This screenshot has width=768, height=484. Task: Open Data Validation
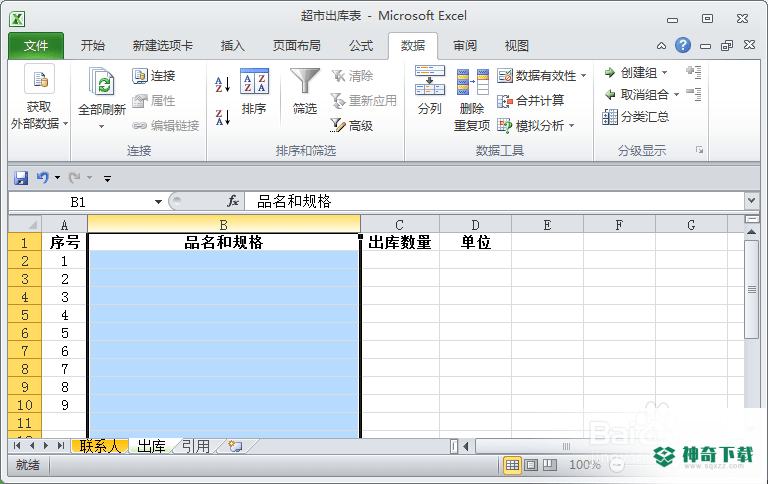(x=537, y=76)
